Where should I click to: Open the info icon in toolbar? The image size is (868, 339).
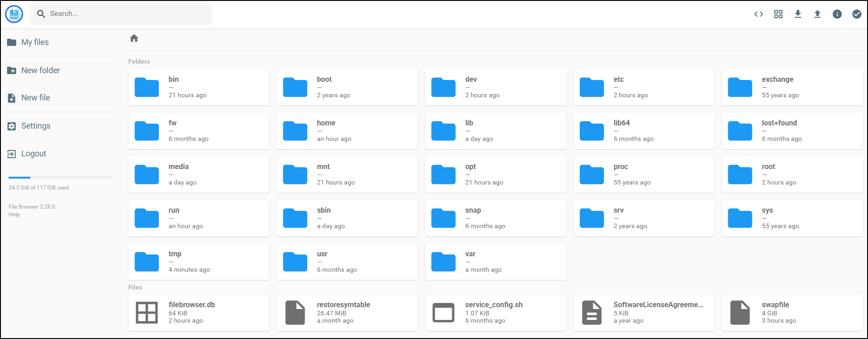tap(837, 14)
